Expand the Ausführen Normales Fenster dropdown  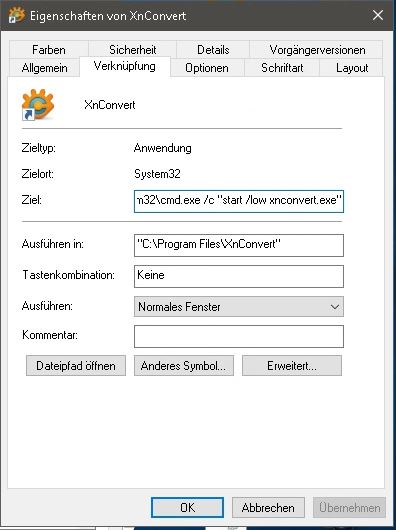tap(239, 307)
